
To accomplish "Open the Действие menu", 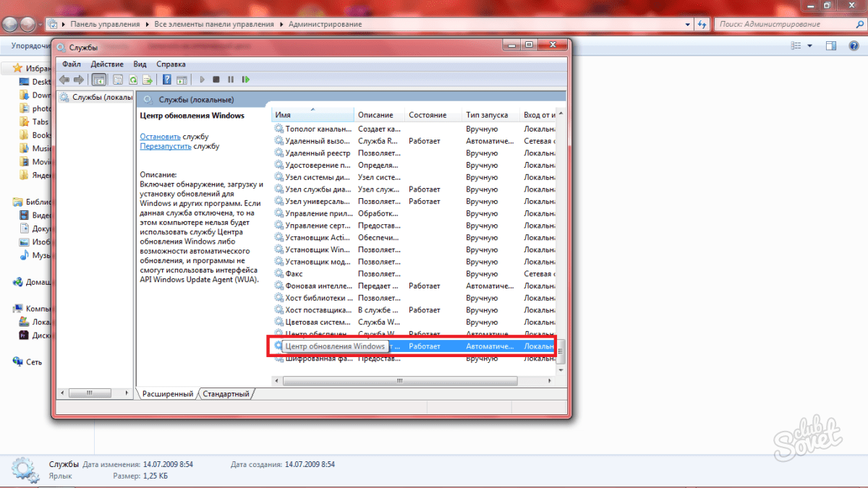I will click(107, 64).
